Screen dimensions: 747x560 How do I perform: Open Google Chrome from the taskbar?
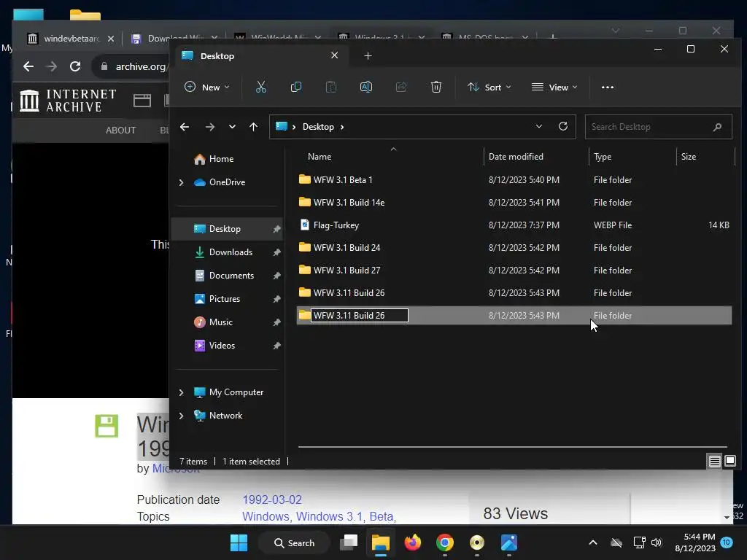coord(444,542)
